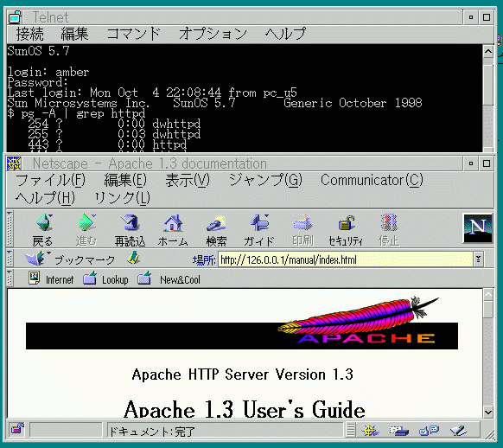Open Navigator from the component bar
The width and height of the screenshot is (503, 448).
click(370, 431)
